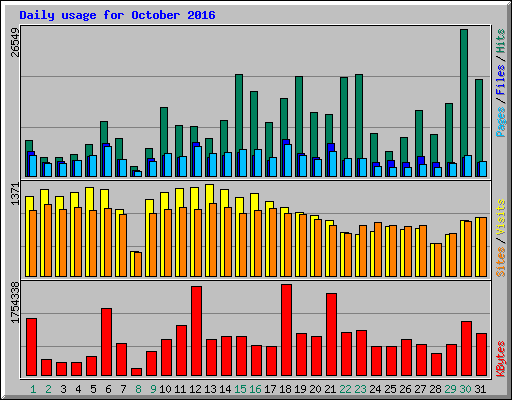Click day label 29 on the x-axis
This screenshot has width=512, height=400.
[450, 389]
